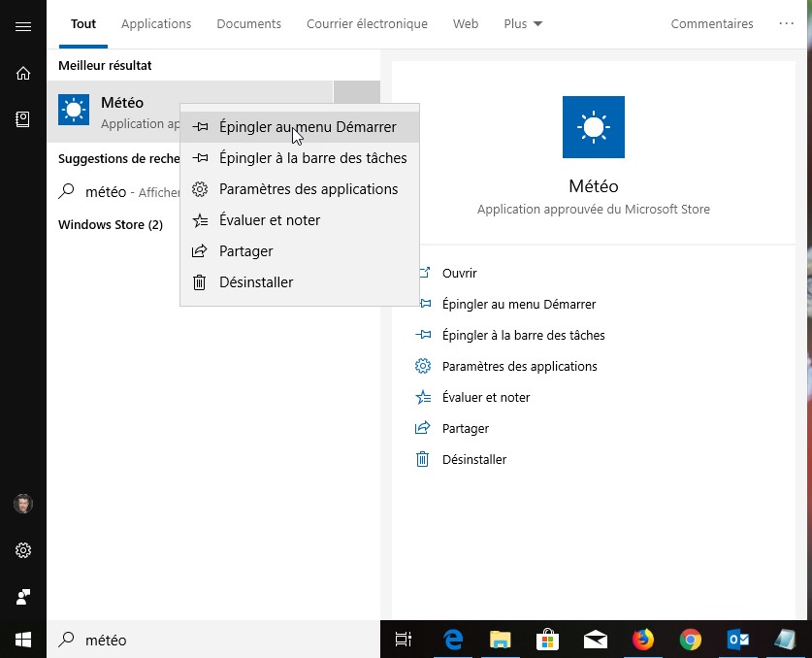Image resolution: width=812 pixels, height=658 pixels.
Task: Launch Microsoft Edge from the taskbar
Action: tap(453, 640)
